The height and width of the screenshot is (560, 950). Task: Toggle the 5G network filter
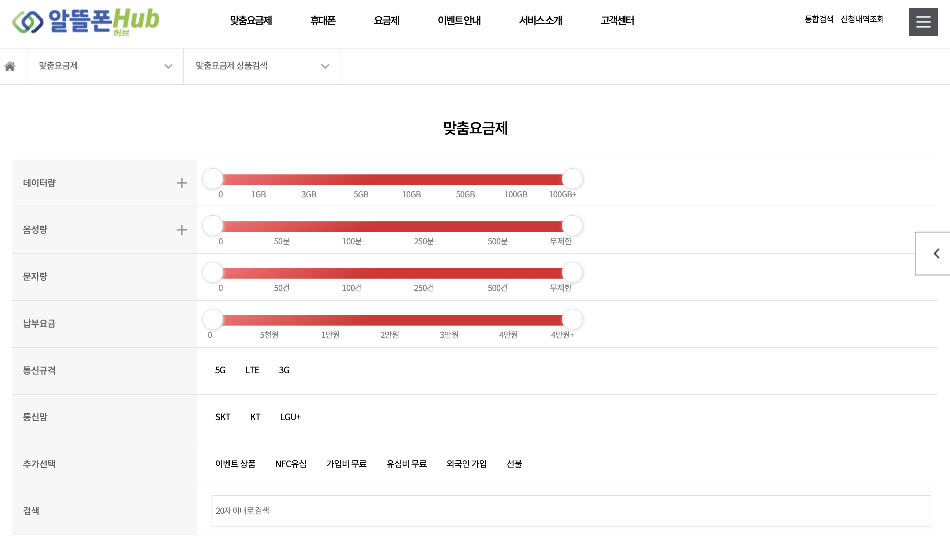click(220, 370)
